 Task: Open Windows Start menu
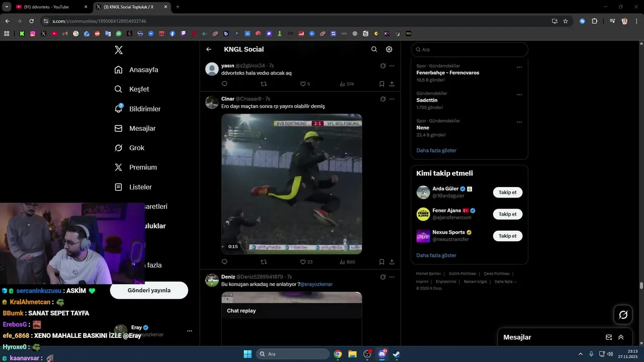coord(248,354)
